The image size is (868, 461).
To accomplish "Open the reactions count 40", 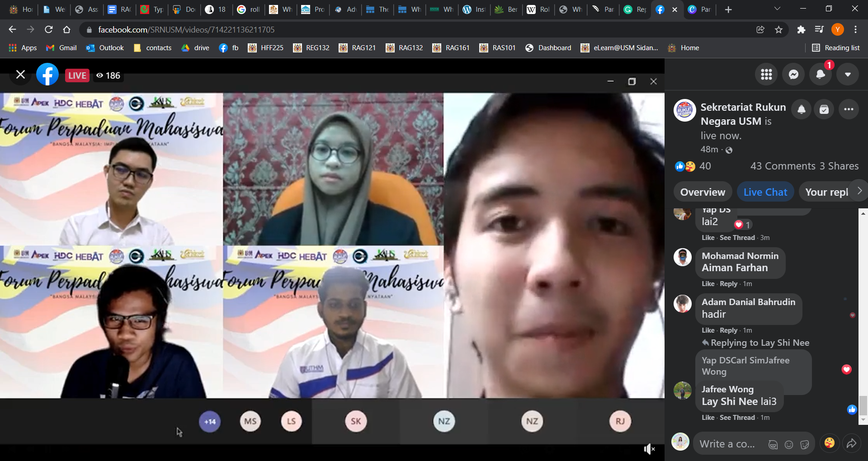I will [x=705, y=166].
